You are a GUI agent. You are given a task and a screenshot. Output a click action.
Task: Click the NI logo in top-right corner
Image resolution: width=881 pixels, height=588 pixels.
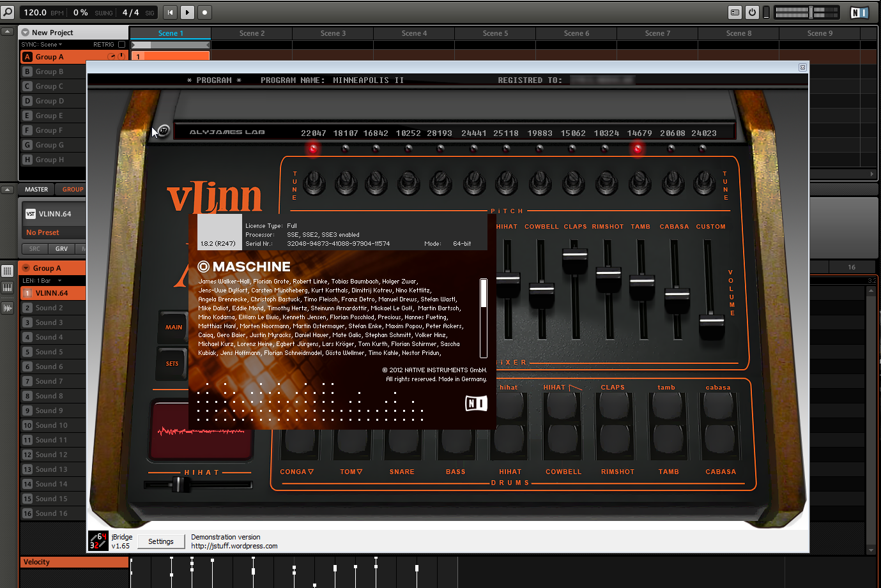(x=859, y=12)
